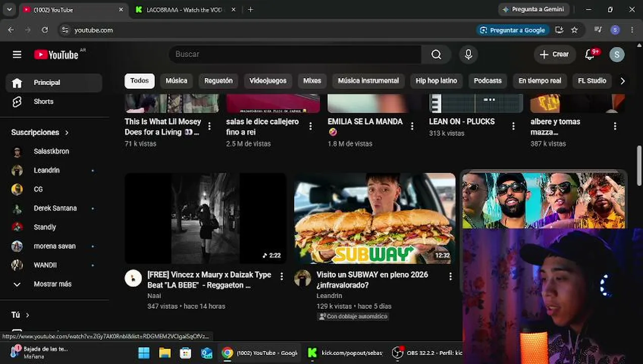This screenshot has width=643, height=364.
Task: Open Chrome three-dot menu
Action: (x=632, y=30)
